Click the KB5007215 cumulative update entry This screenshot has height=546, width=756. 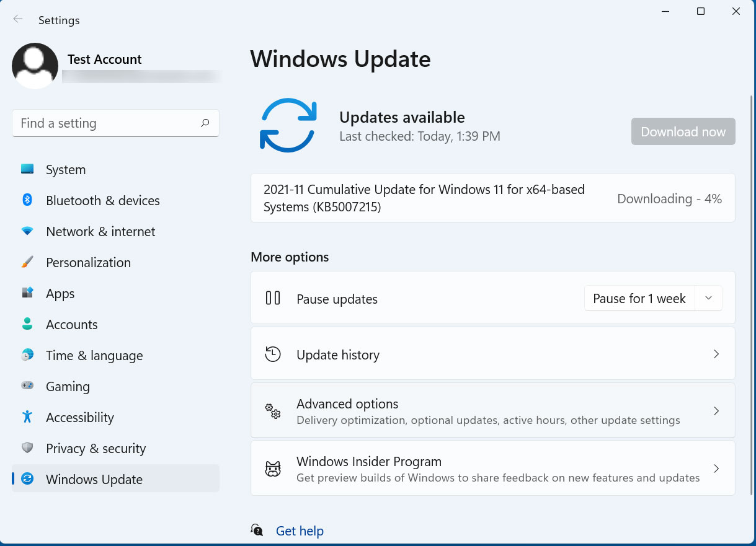click(493, 198)
